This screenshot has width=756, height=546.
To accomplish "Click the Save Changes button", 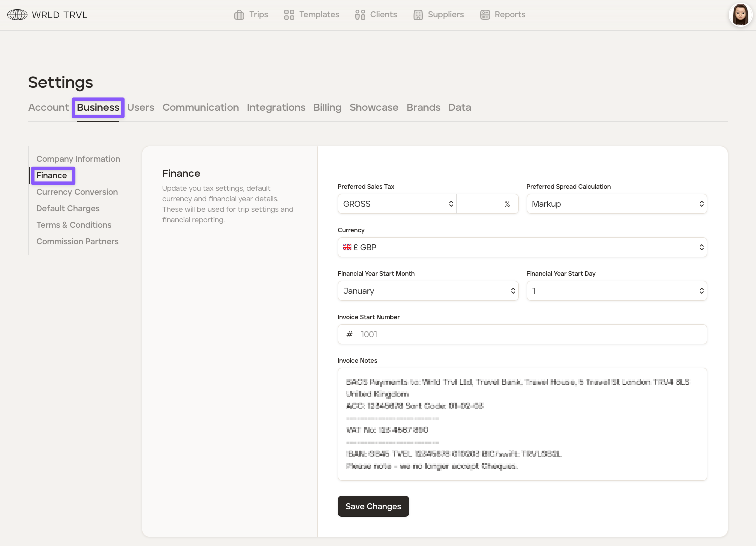I will (373, 506).
